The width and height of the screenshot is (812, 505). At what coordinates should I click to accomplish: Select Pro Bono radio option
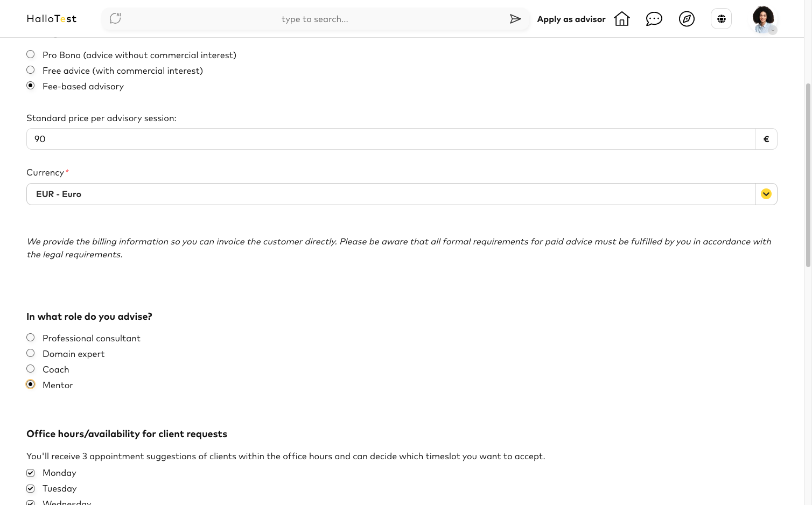[x=31, y=54]
